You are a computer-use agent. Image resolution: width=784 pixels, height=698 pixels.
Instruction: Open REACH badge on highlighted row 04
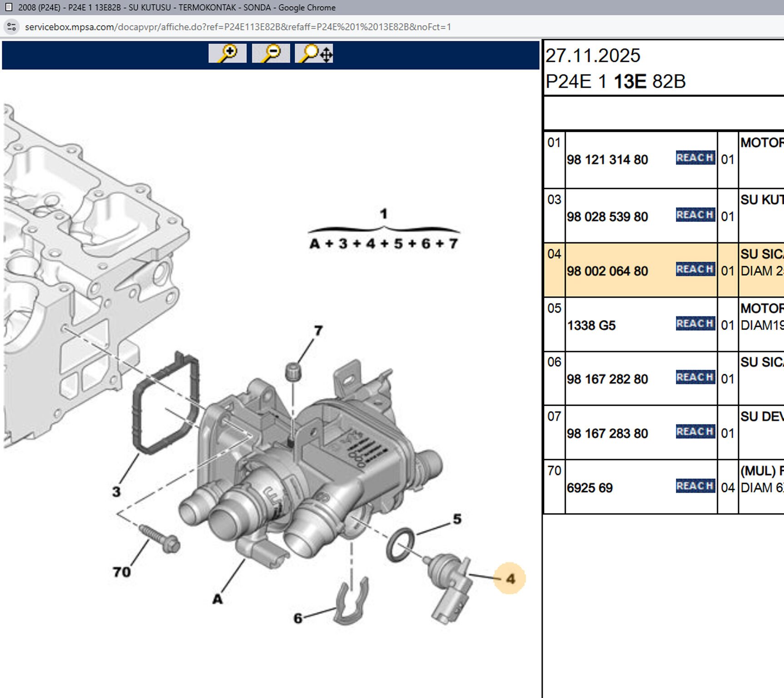click(695, 269)
